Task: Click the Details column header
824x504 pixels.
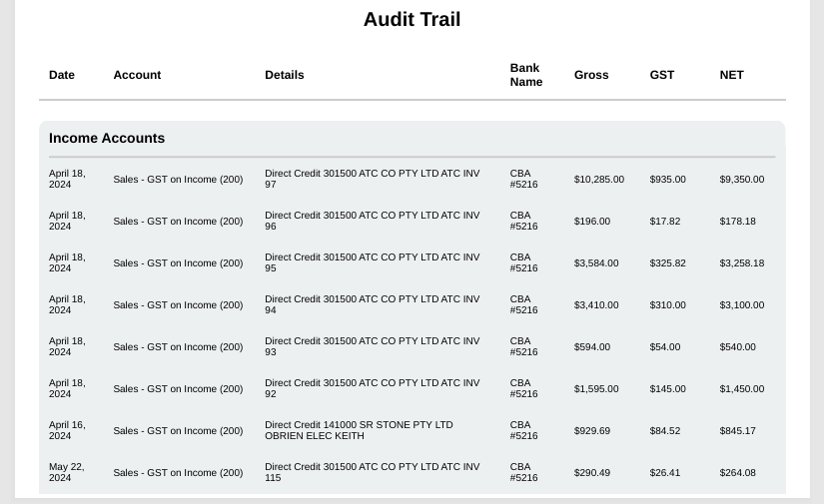Action: coord(285,75)
